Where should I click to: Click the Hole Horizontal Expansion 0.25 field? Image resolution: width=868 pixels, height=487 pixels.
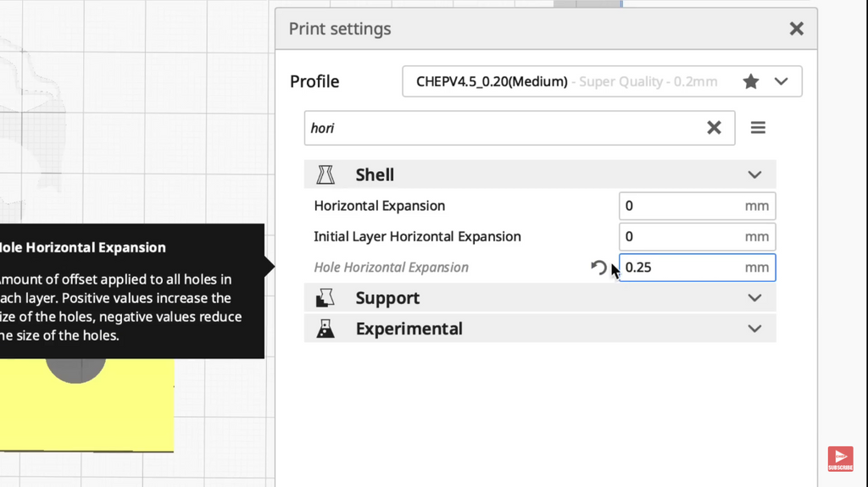tap(697, 268)
